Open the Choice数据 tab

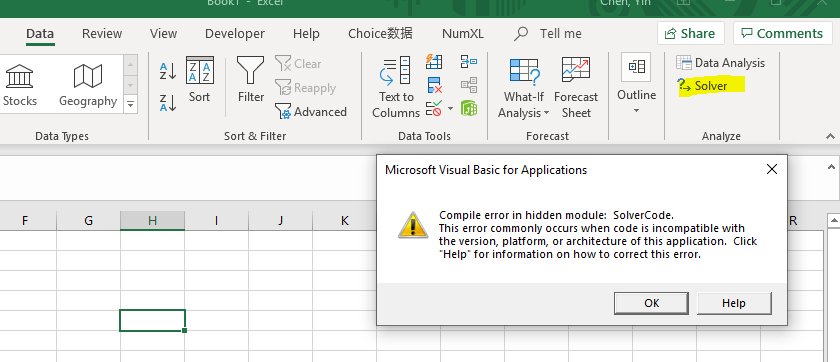[380, 34]
